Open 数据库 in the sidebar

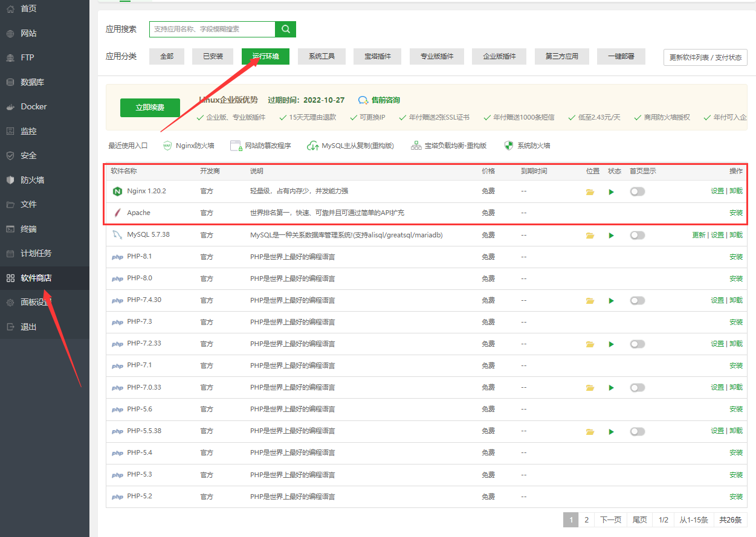tap(32, 82)
